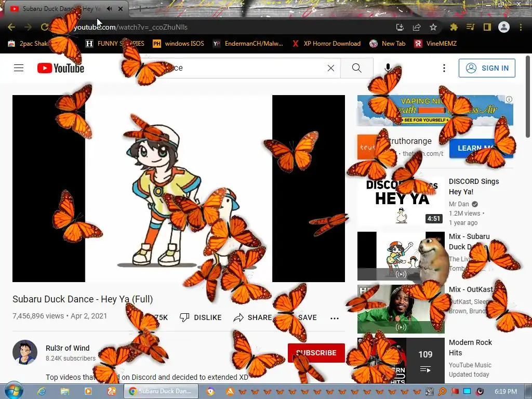Open Rul3r of Wind channel avatar

(x=25, y=352)
